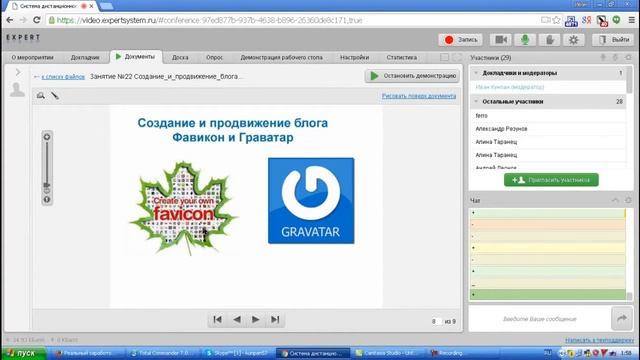Click the zoom slider minus button at bottom
Viewport: 640px width, 360px height.
pyautogui.click(x=47, y=200)
